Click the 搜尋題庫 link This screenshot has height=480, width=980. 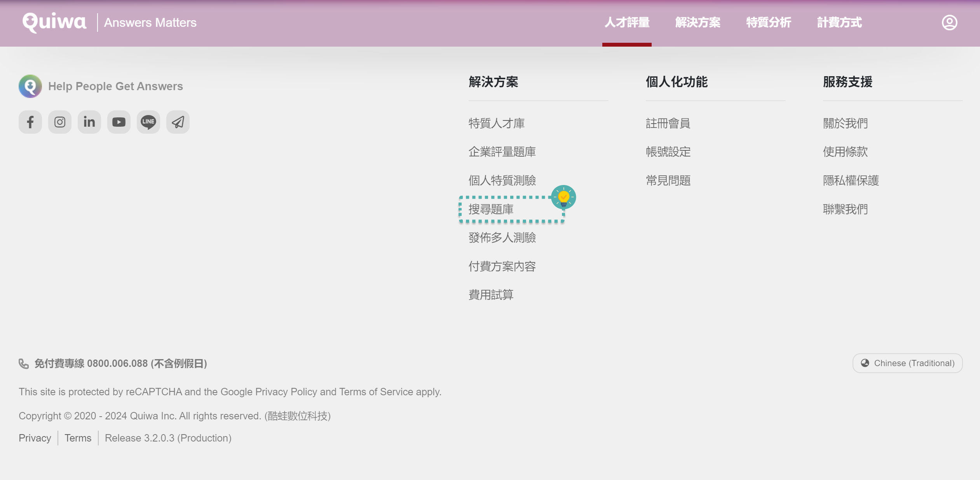(x=491, y=209)
